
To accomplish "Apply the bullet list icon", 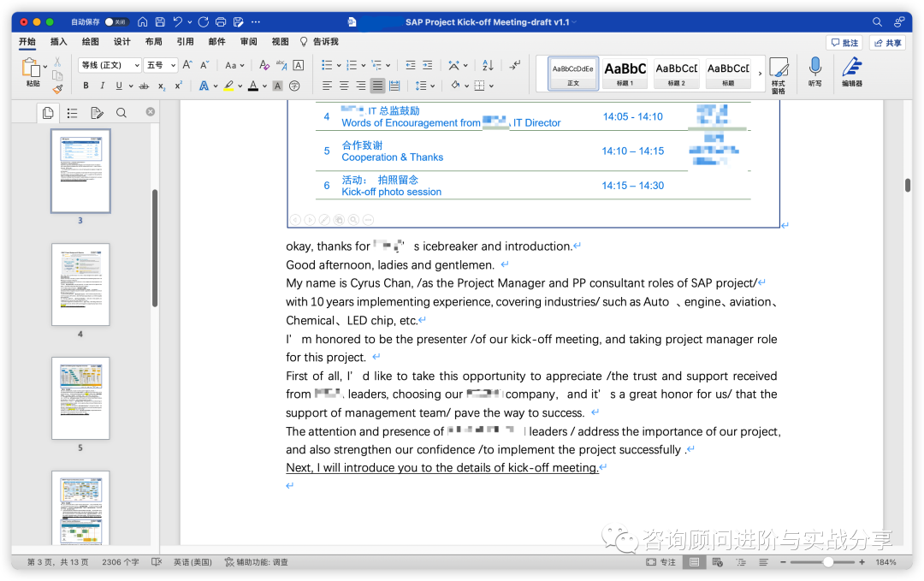I will click(x=327, y=65).
